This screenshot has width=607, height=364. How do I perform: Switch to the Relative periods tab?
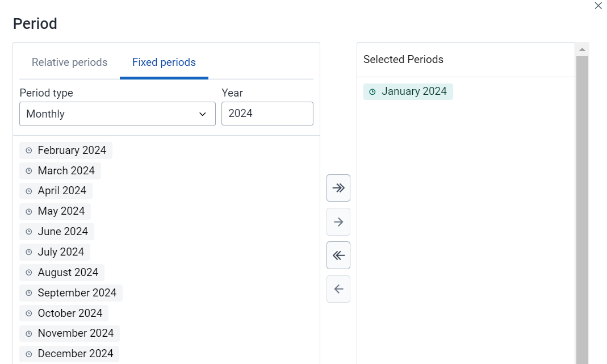pyautogui.click(x=69, y=62)
